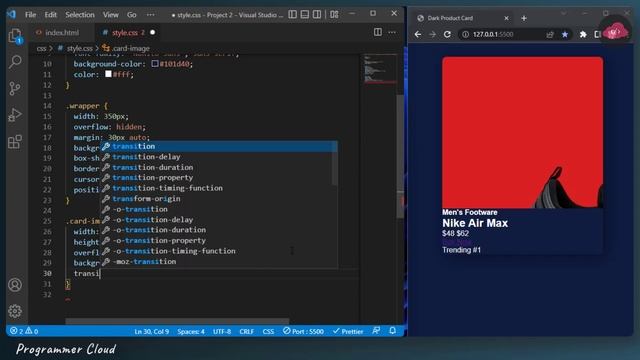Image resolution: width=640 pixels, height=360 pixels.
Task: Go back in the browser window
Action: click(x=418, y=34)
